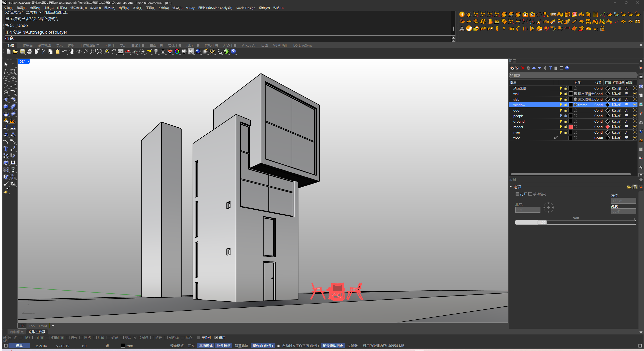Select the Pan hand tool
Viewport: 644px width, 351px height.
(72, 51)
